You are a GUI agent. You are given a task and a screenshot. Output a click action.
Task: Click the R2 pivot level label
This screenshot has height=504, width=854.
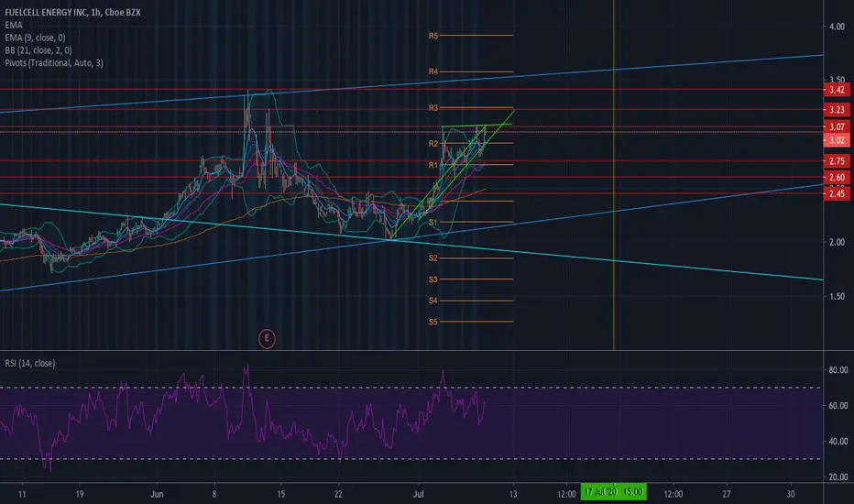tap(433, 144)
